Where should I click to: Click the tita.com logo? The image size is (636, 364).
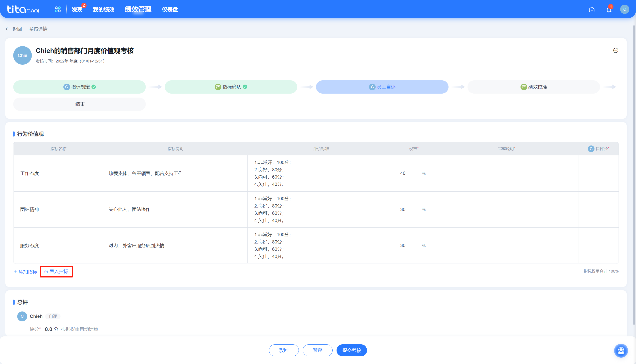click(23, 9)
